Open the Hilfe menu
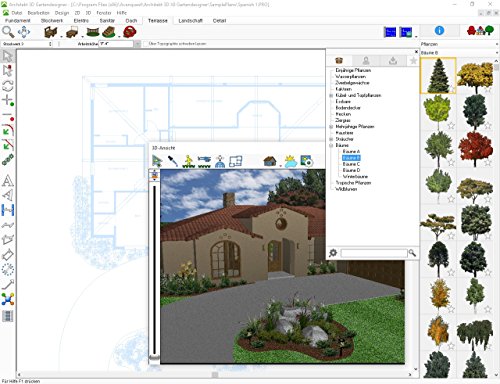This screenshot has width=500, height=384. [122, 13]
